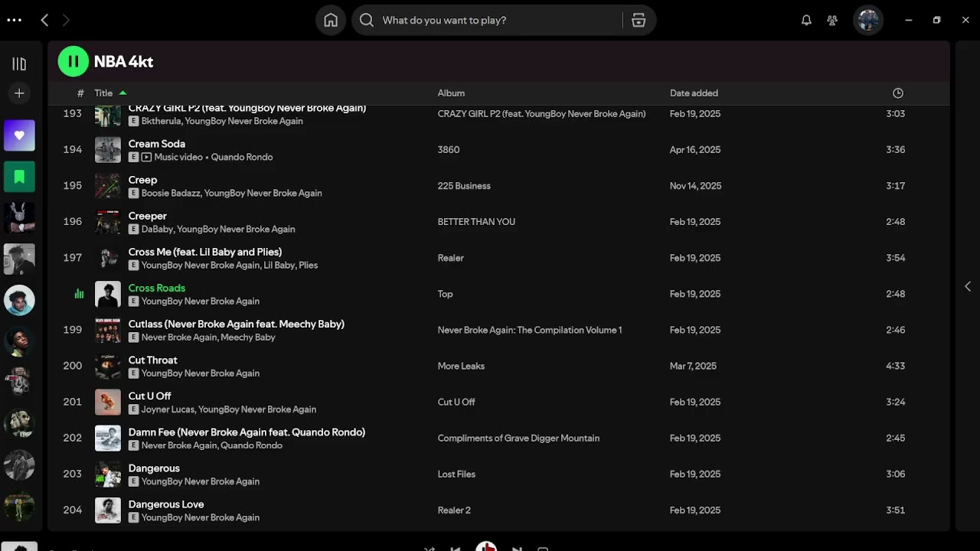Sort by the duration clock icon
Image resolution: width=980 pixels, height=551 pixels.
click(x=898, y=93)
